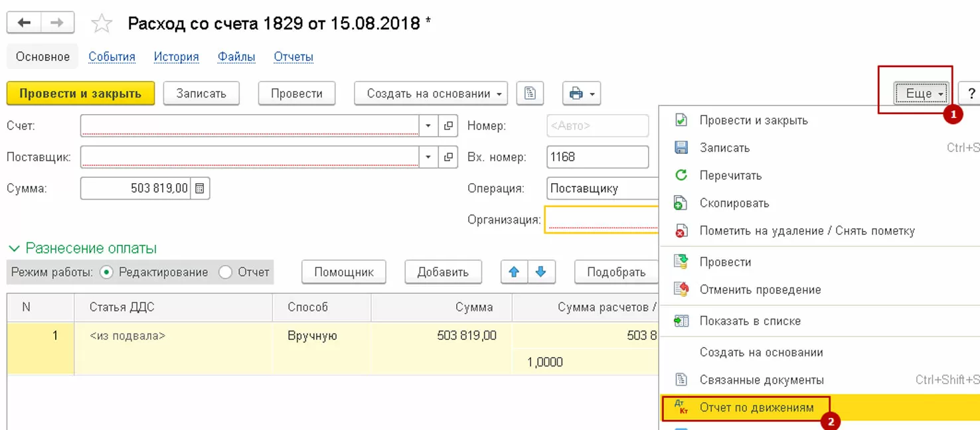The height and width of the screenshot is (430, 980).
Task: Move row down with blue down arrow
Action: click(x=541, y=272)
